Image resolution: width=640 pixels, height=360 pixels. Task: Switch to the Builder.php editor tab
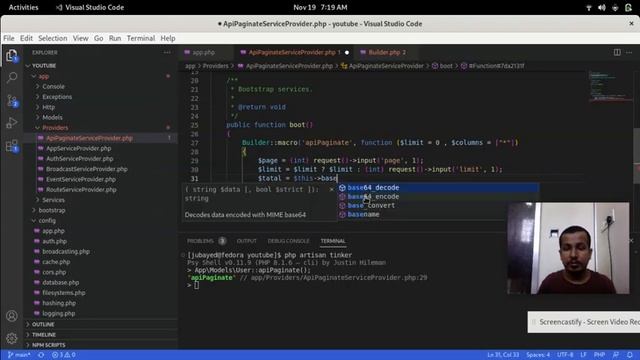386,52
